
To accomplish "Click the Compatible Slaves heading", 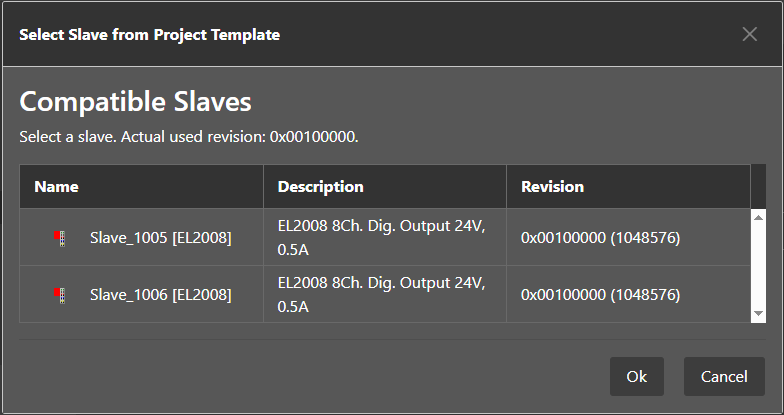I will 135,101.
